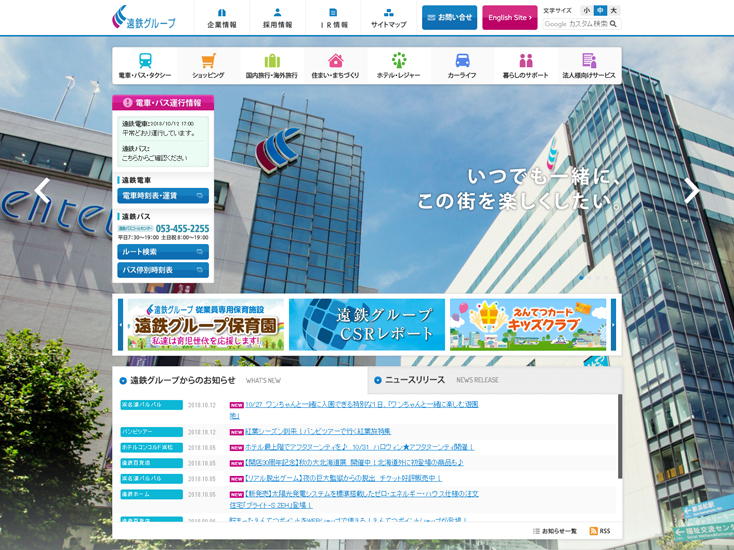This screenshot has width=734, height=550.
Task: Switch to 遠鉄グループからのお知らせ tab
Action: point(240,380)
